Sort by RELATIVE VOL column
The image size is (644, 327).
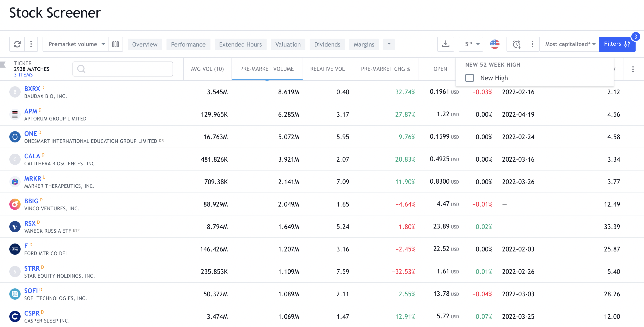point(328,69)
